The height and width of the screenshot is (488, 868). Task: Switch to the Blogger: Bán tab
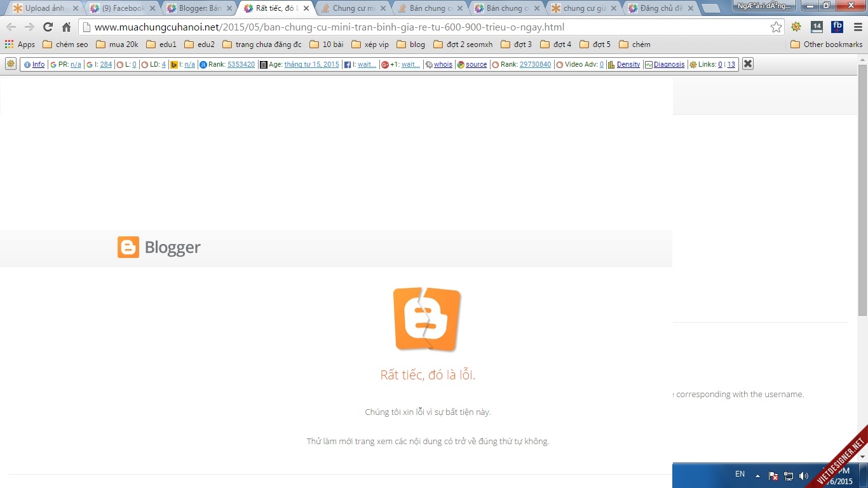[199, 8]
